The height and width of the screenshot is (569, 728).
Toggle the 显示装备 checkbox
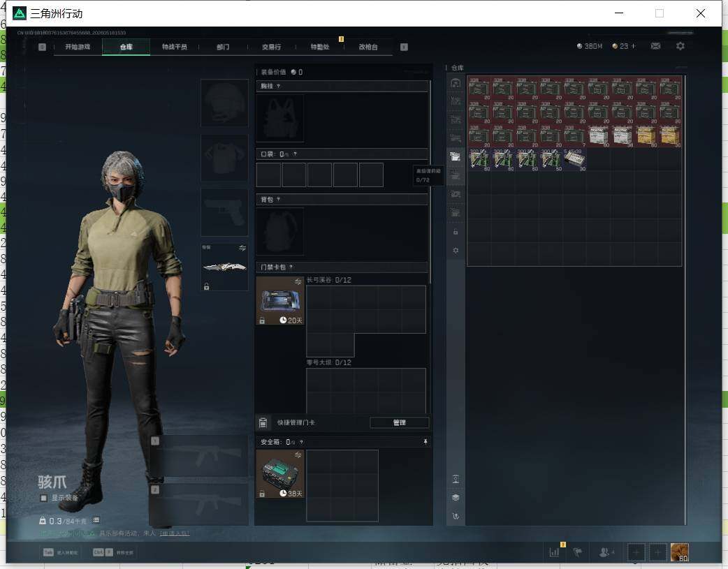pyautogui.click(x=43, y=498)
